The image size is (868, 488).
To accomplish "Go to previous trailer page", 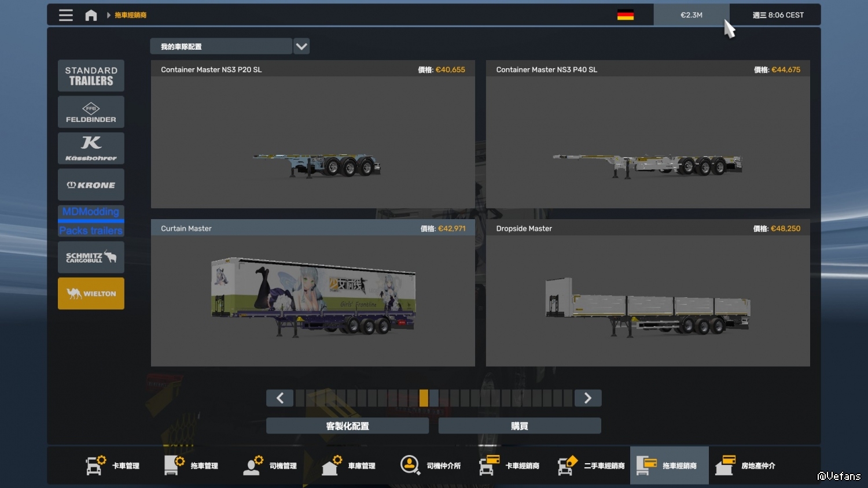I will (x=280, y=398).
